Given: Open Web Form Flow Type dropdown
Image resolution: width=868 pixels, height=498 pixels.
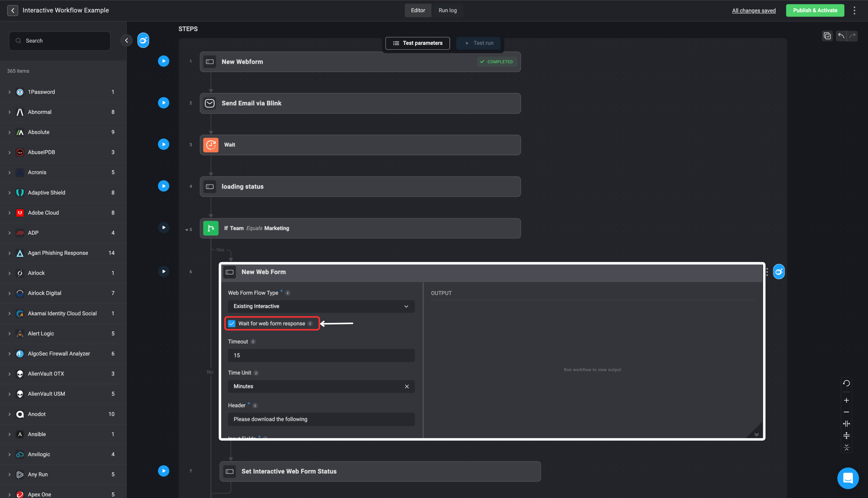Looking at the screenshot, I should pos(321,306).
